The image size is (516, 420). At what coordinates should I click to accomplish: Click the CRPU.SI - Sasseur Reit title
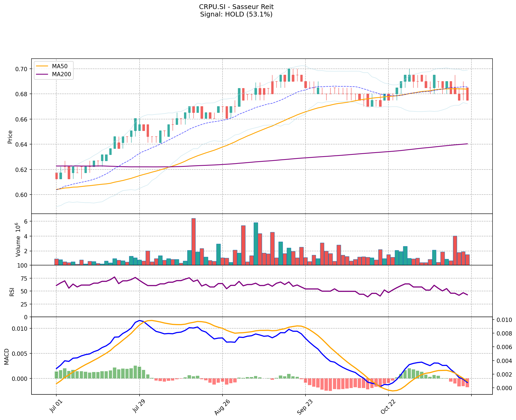click(x=236, y=7)
